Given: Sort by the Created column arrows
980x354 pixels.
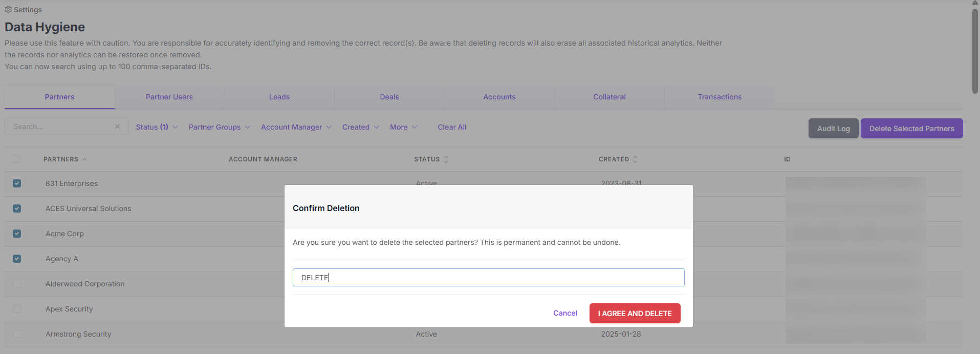Looking at the screenshot, I should [x=635, y=159].
